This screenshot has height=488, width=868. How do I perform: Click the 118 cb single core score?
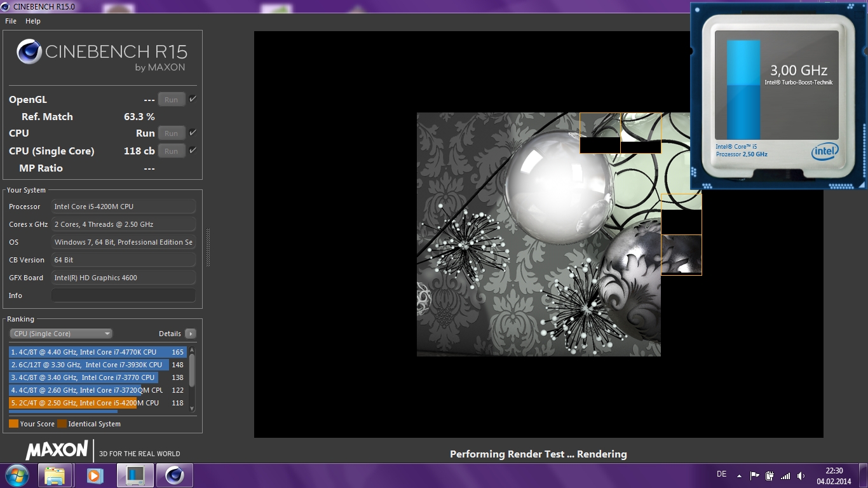[x=139, y=151]
